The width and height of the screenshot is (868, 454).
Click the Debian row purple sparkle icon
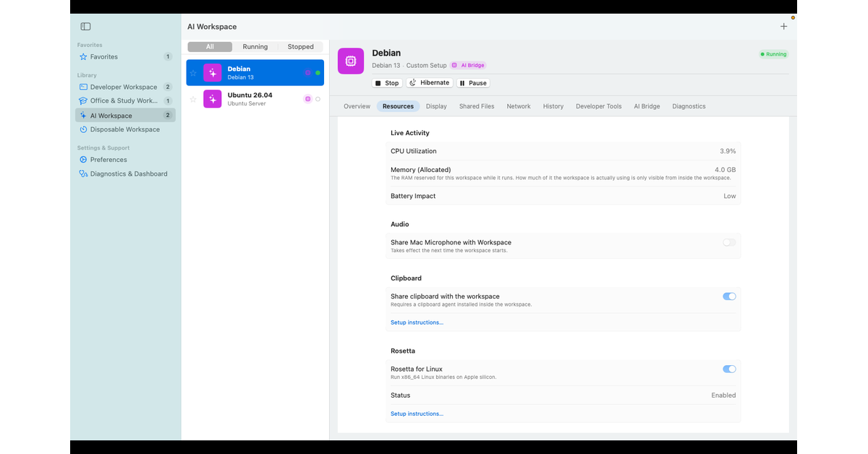[213, 73]
